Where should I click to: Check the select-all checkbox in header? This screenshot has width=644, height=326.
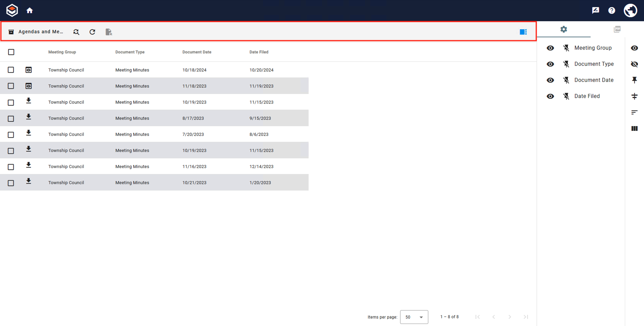click(x=11, y=52)
